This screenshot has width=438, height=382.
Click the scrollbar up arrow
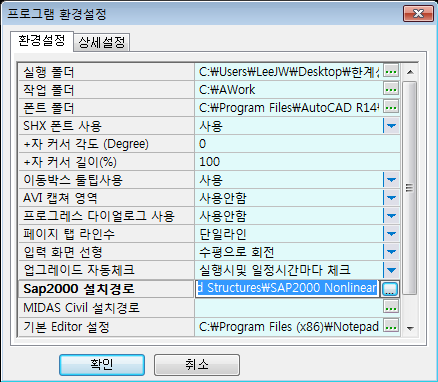click(x=410, y=72)
